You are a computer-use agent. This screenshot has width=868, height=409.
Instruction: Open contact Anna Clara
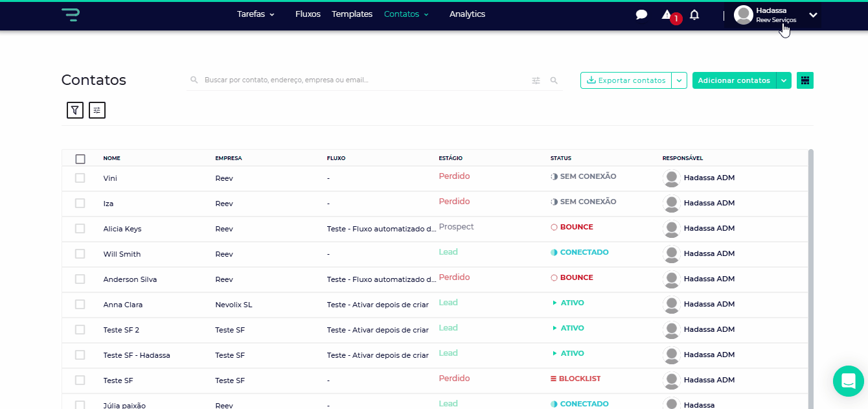click(123, 305)
